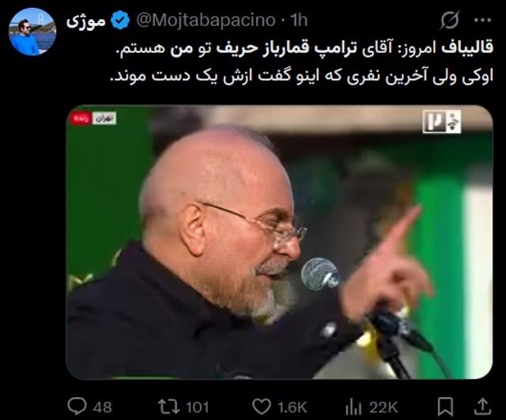Click the 101 repost count

198,407
